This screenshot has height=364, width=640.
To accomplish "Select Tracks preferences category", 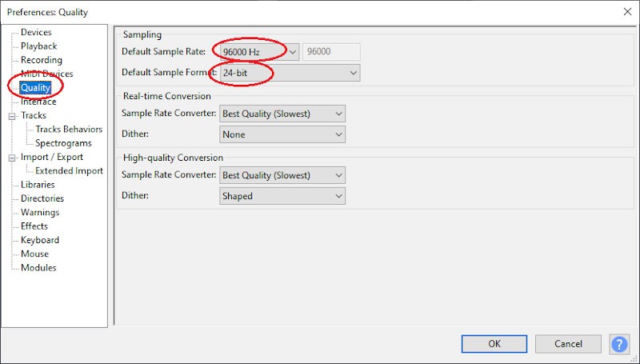I will click(x=34, y=115).
